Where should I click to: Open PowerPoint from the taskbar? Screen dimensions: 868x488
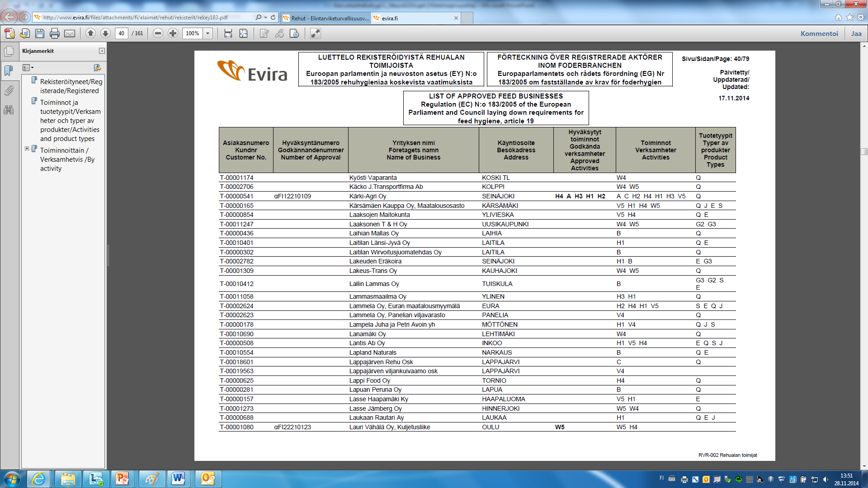[123, 479]
